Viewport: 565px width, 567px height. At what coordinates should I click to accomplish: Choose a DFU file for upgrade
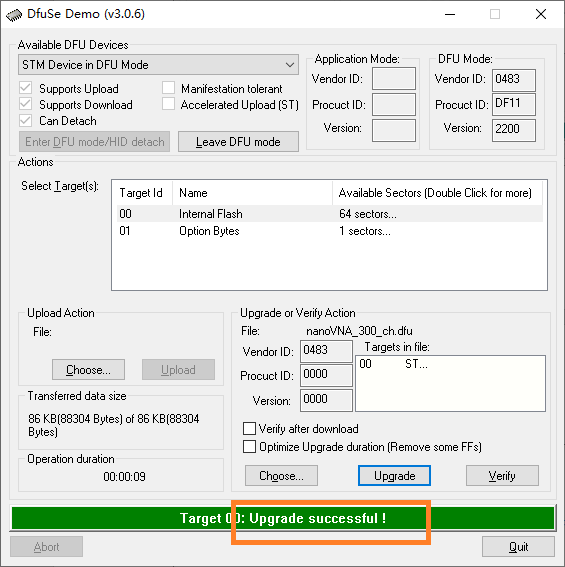click(281, 476)
